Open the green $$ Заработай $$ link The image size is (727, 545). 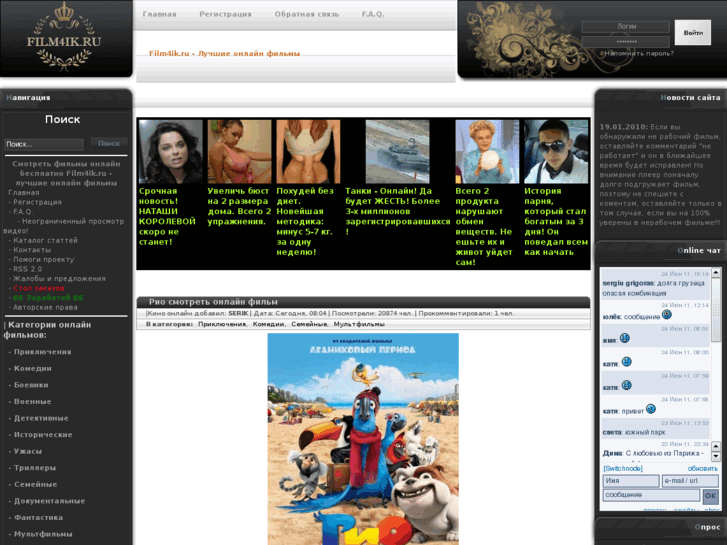pos(48,298)
